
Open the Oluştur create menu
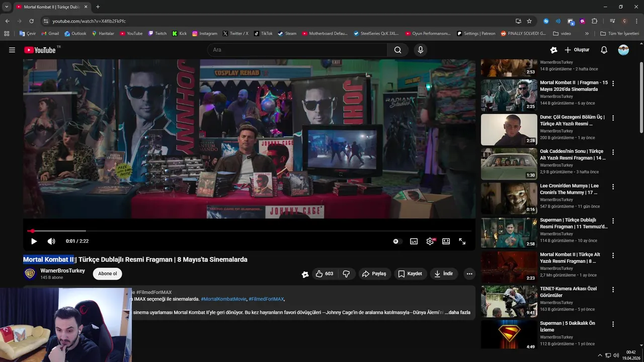click(x=577, y=50)
